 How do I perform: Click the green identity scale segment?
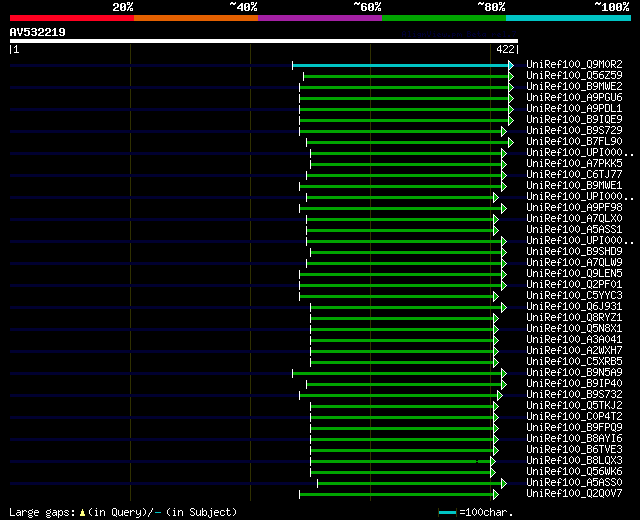[x=444, y=18]
